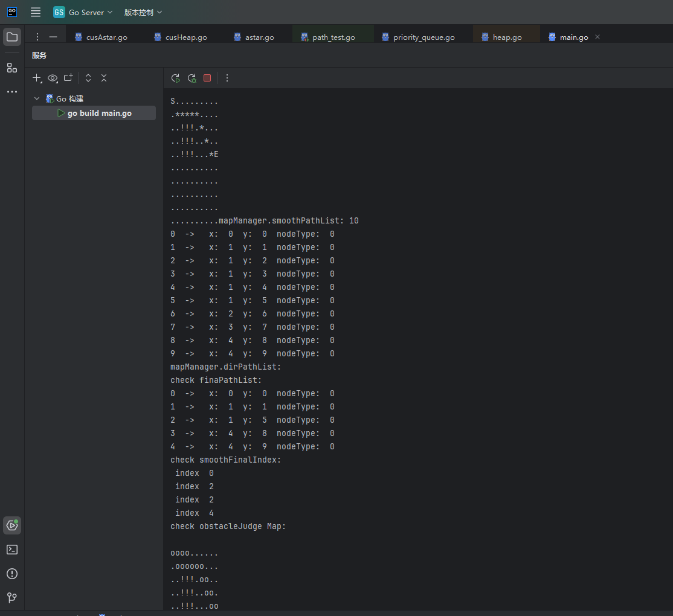The width and height of the screenshot is (673, 616).
Task: Collapse all services in the tree
Action: point(104,78)
